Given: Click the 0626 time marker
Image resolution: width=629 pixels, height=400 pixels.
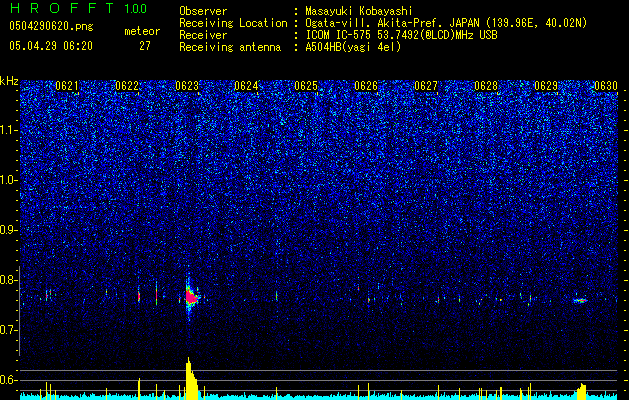Looking at the screenshot, I should click(366, 86).
